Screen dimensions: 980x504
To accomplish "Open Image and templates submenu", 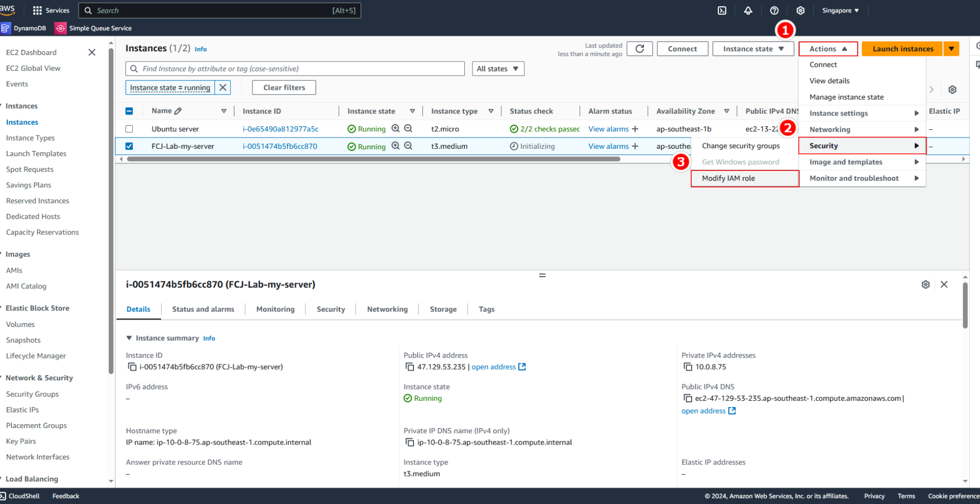I will pos(862,162).
